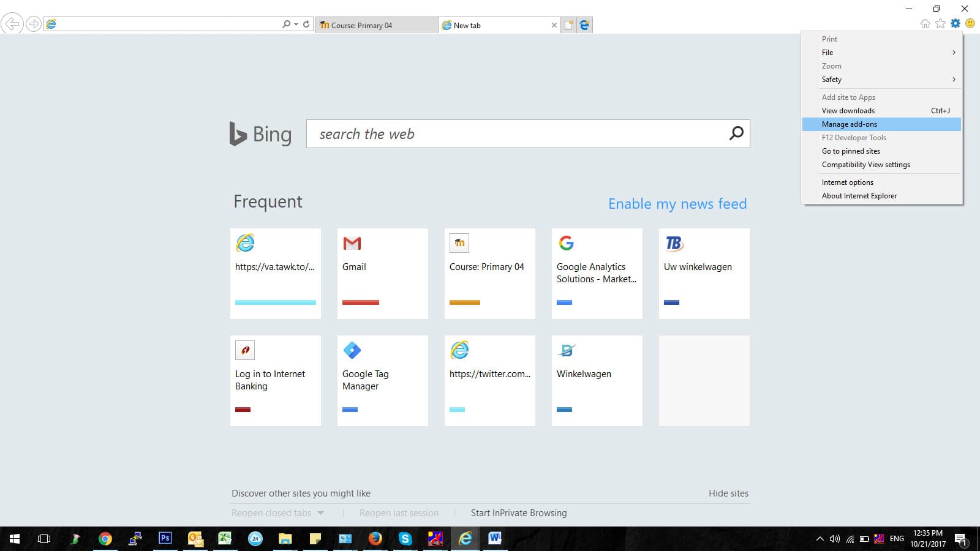Open the twitter.com frequent tile

click(490, 381)
